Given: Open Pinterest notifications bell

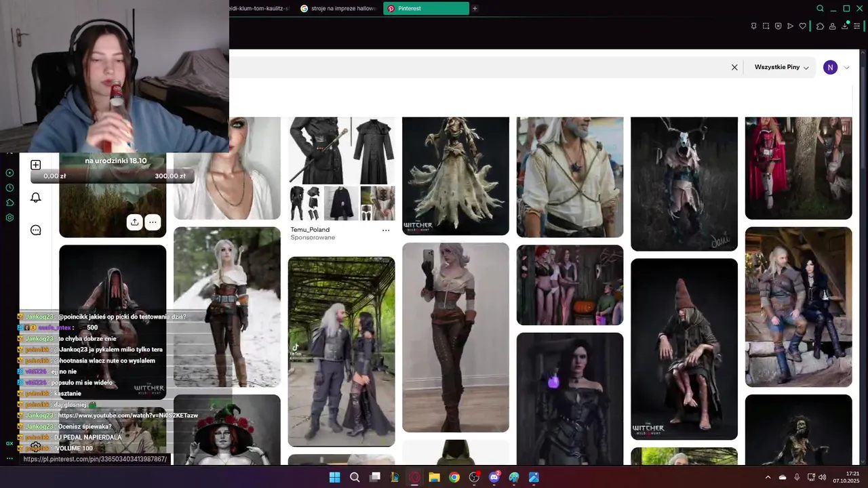Looking at the screenshot, I should 36,197.
